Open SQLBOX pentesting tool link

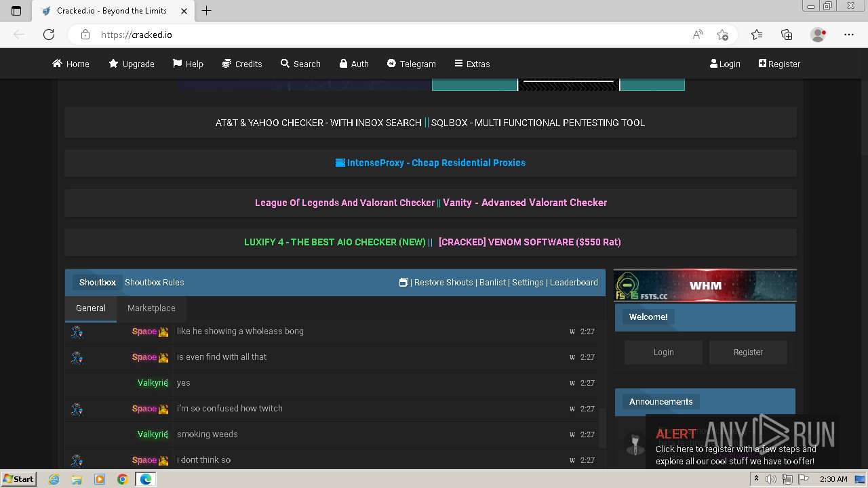538,123
